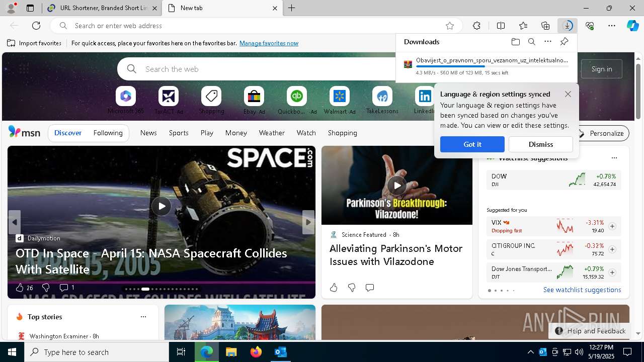The image size is (644, 362).
Task: Toggle Split screen icon in toolbar
Action: 501,26
